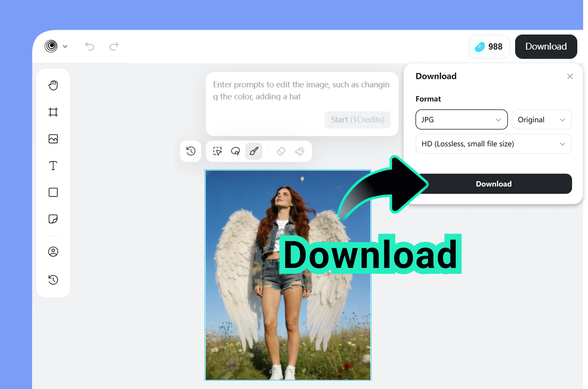Open the Image tool in sidebar
This screenshot has width=588, height=389.
[53, 139]
